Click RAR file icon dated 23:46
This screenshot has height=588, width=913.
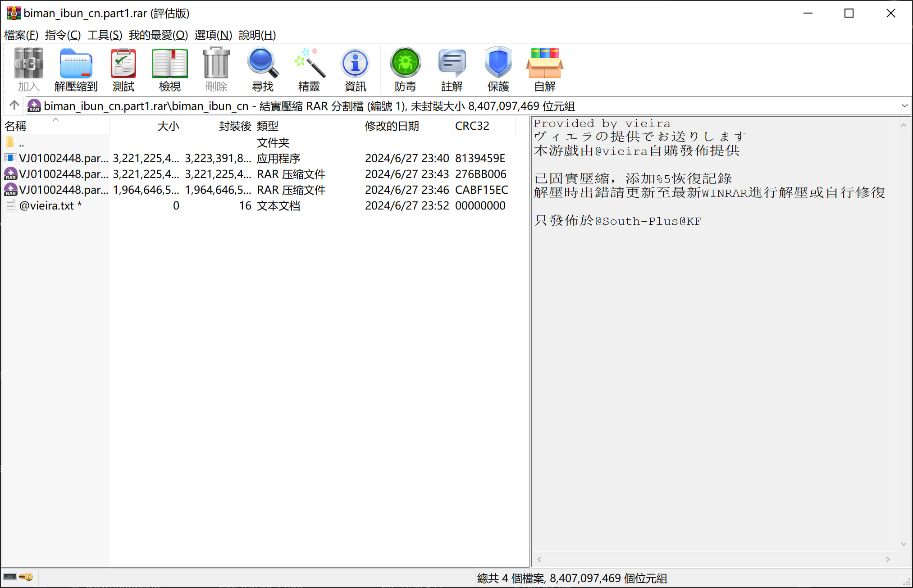[10, 190]
